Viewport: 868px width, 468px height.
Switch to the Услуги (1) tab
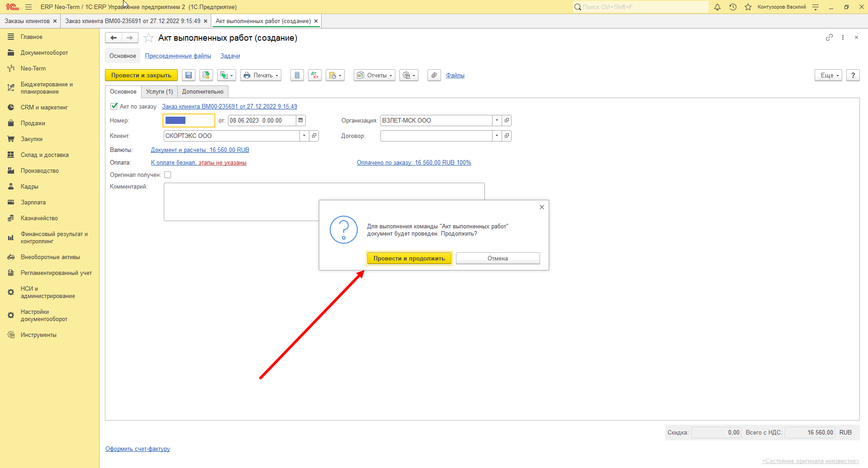tap(159, 91)
